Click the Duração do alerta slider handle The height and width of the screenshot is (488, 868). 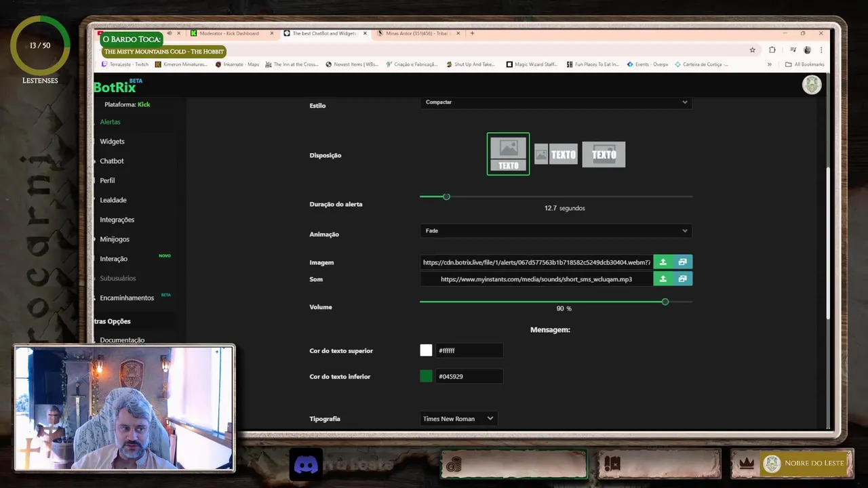(x=446, y=197)
